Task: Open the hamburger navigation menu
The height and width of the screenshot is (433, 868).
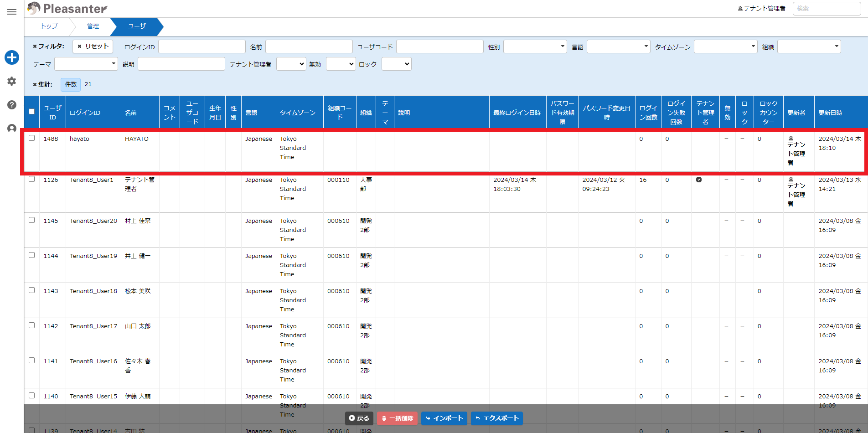Action: pyautogui.click(x=12, y=12)
